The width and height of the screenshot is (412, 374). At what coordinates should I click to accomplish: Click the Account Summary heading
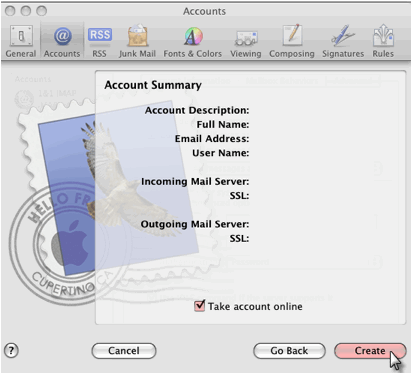pyautogui.click(x=153, y=85)
